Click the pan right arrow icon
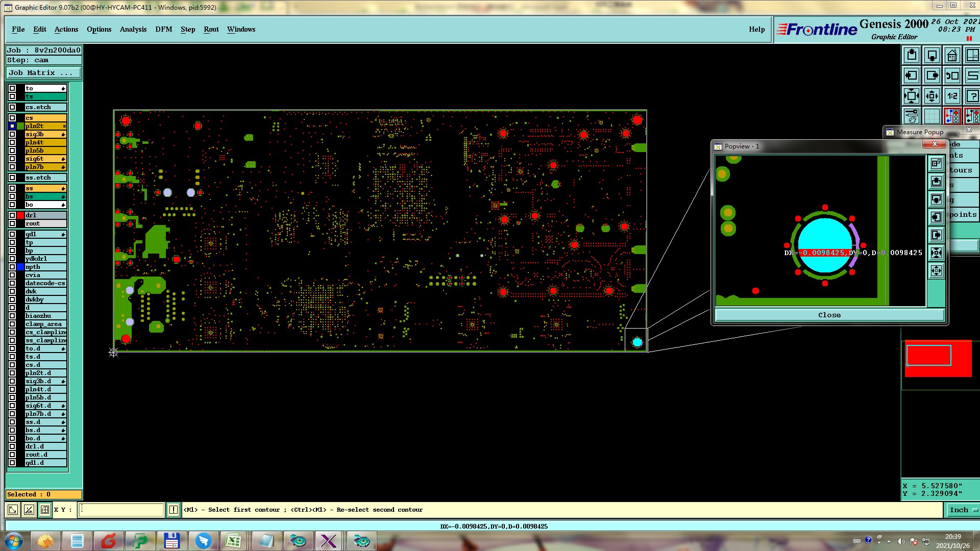 point(932,76)
